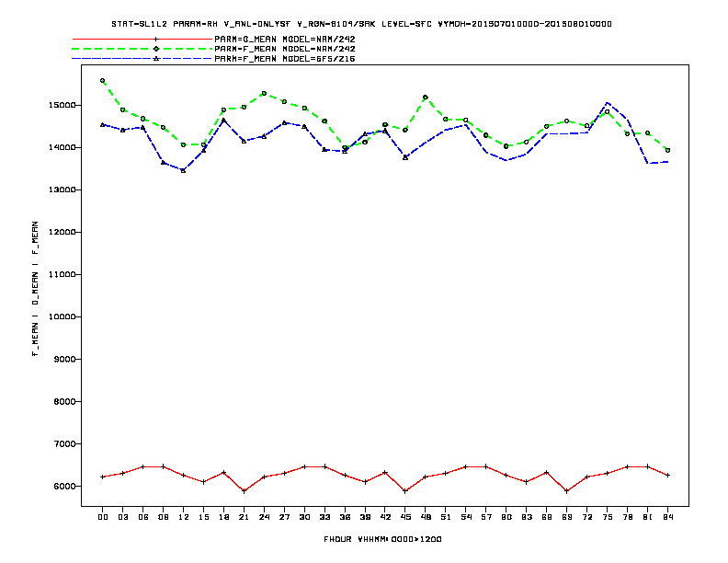The image size is (728, 563).
Task: Click the blue legend line triangle marker
Action: [156, 59]
